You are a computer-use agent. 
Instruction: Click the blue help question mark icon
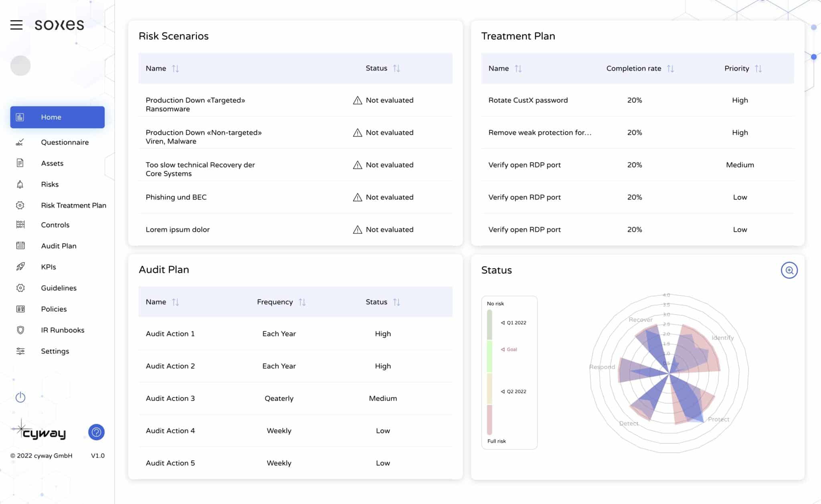coord(96,432)
